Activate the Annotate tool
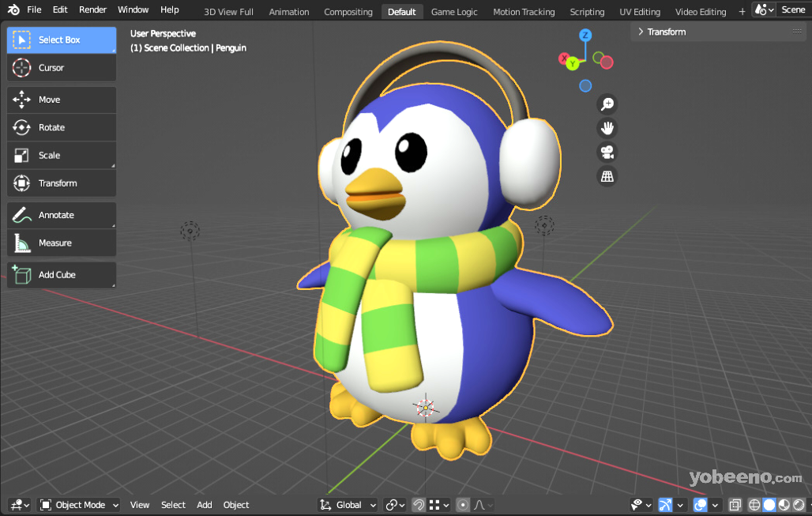The image size is (812, 516). [x=61, y=215]
